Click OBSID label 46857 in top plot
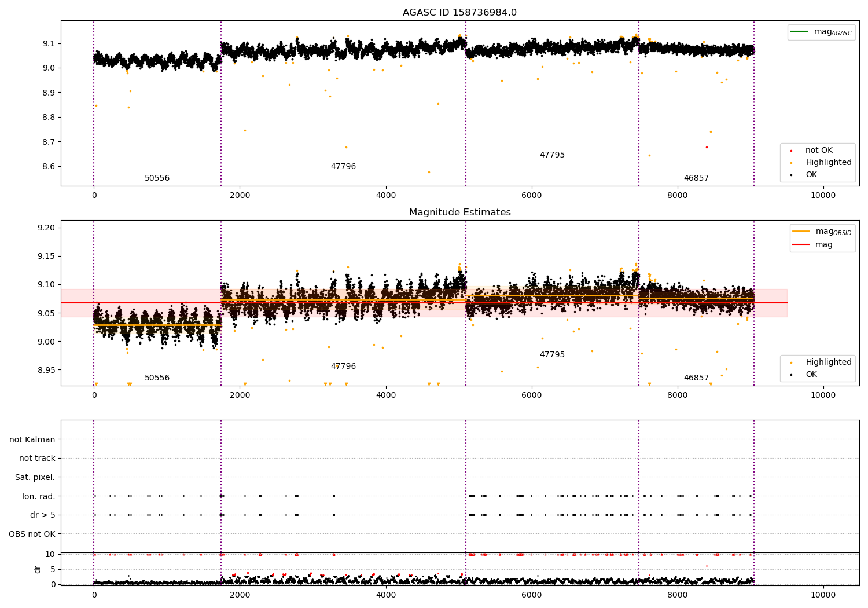This screenshot has height=608, width=868. click(x=696, y=178)
